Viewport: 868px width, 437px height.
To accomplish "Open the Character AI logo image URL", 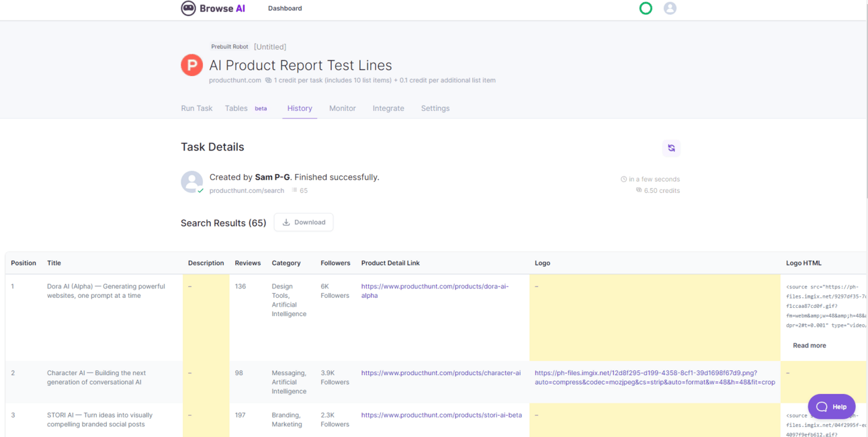I will 655,378.
